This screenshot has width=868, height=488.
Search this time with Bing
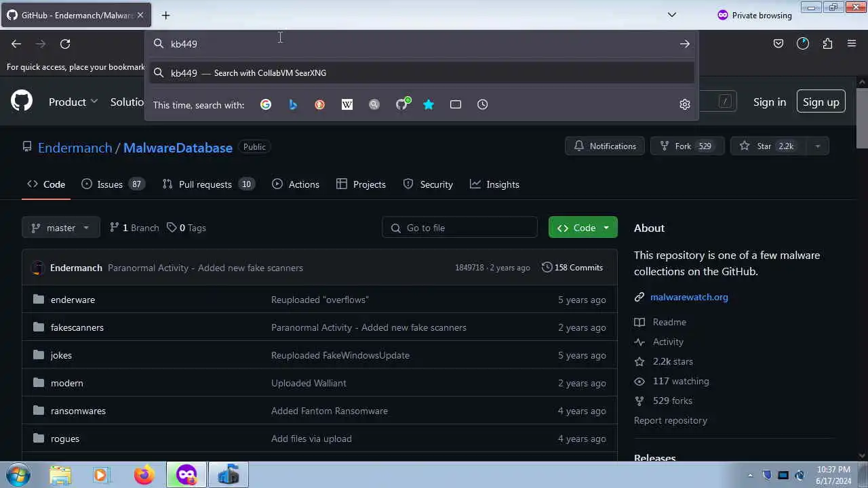point(293,104)
